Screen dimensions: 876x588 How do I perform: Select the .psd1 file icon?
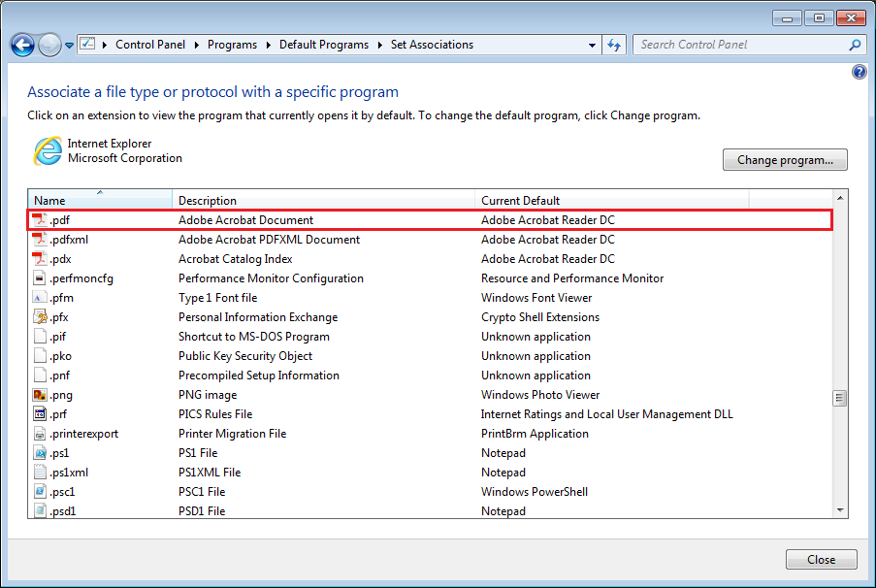pos(39,511)
